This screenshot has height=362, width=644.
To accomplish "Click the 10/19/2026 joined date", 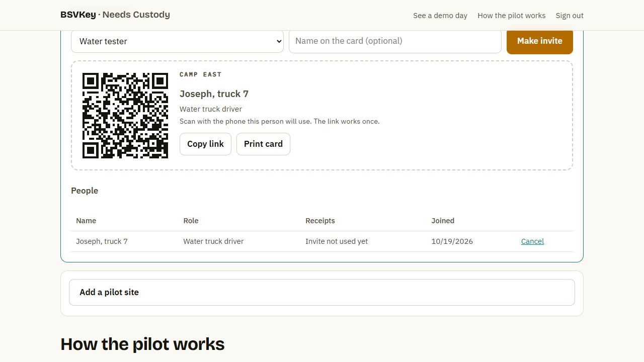I will tap(452, 241).
